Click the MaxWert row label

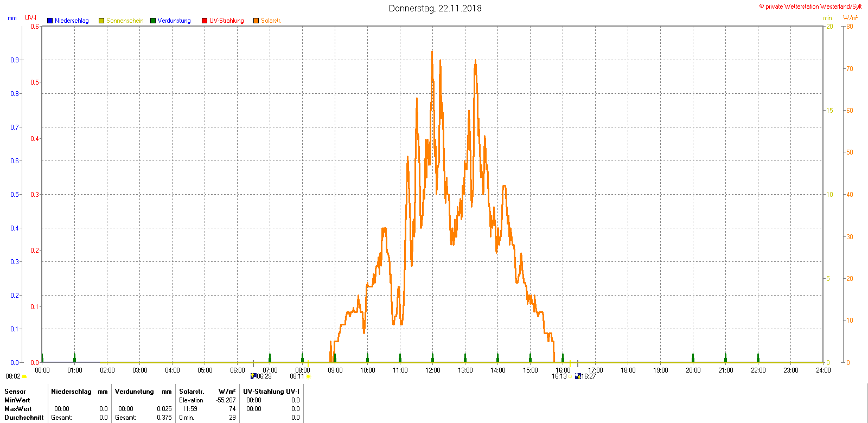coord(18,409)
